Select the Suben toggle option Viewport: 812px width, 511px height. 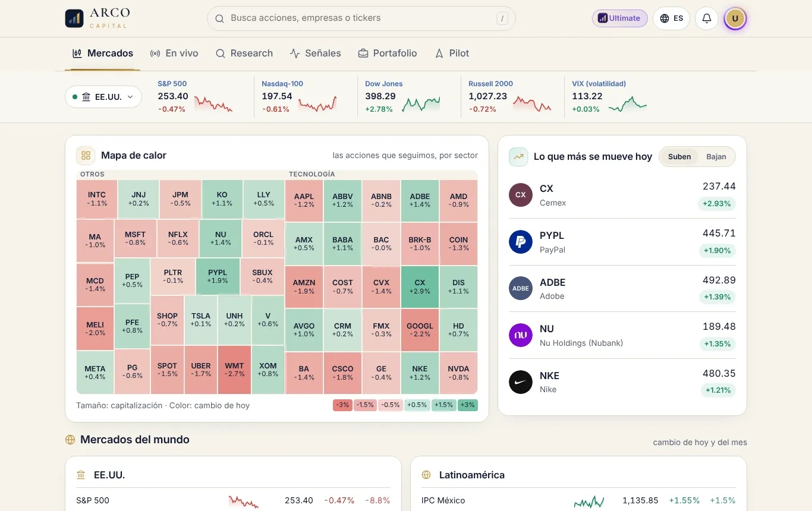(x=679, y=157)
